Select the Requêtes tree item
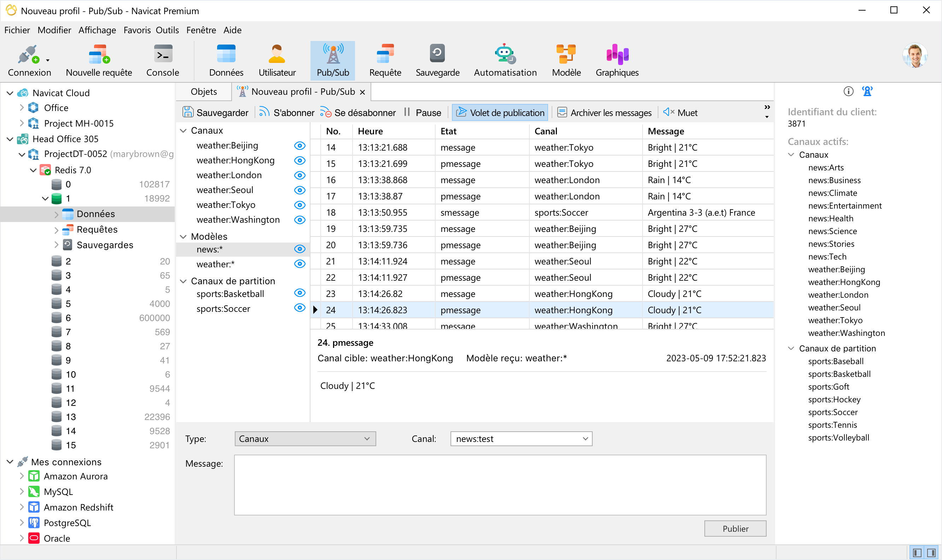This screenshot has height=560, width=942. pyautogui.click(x=97, y=229)
